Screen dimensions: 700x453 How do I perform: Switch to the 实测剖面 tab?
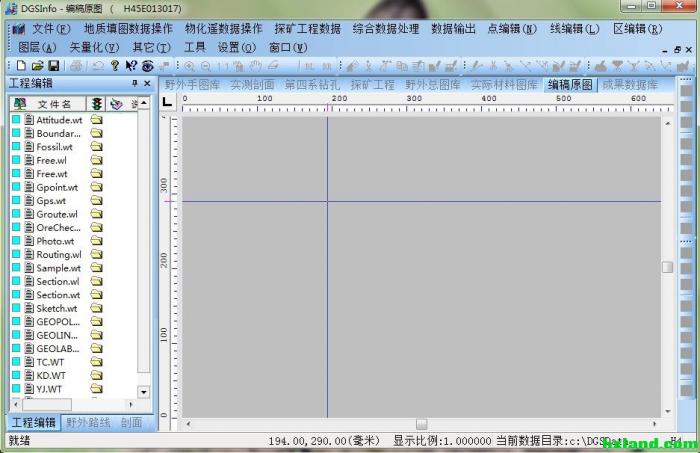click(252, 85)
